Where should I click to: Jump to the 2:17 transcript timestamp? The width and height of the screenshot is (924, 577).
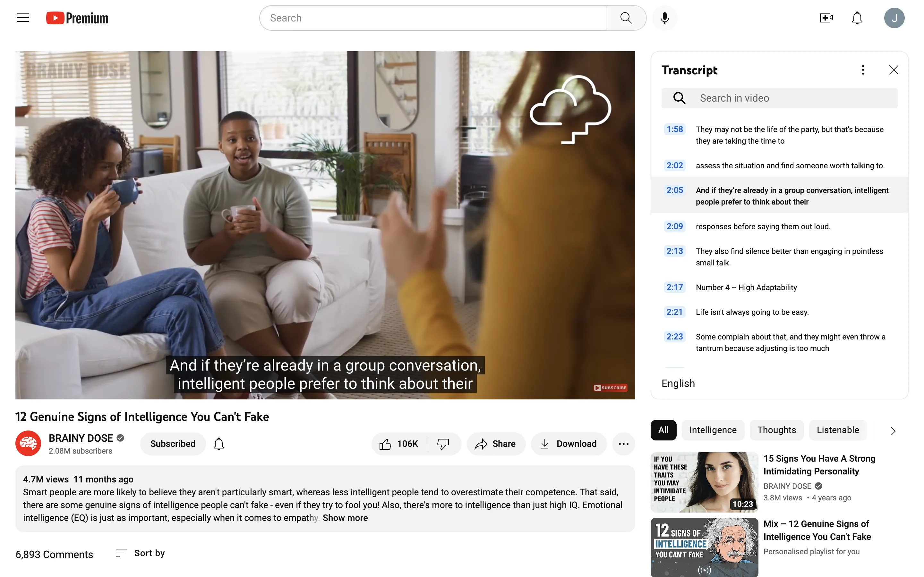pos(674,287)
